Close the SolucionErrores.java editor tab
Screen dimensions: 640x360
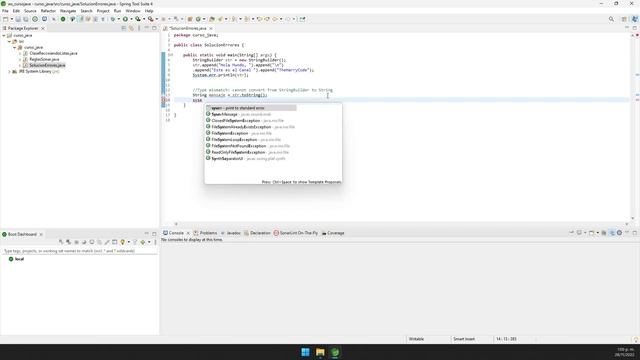point(211,28)
